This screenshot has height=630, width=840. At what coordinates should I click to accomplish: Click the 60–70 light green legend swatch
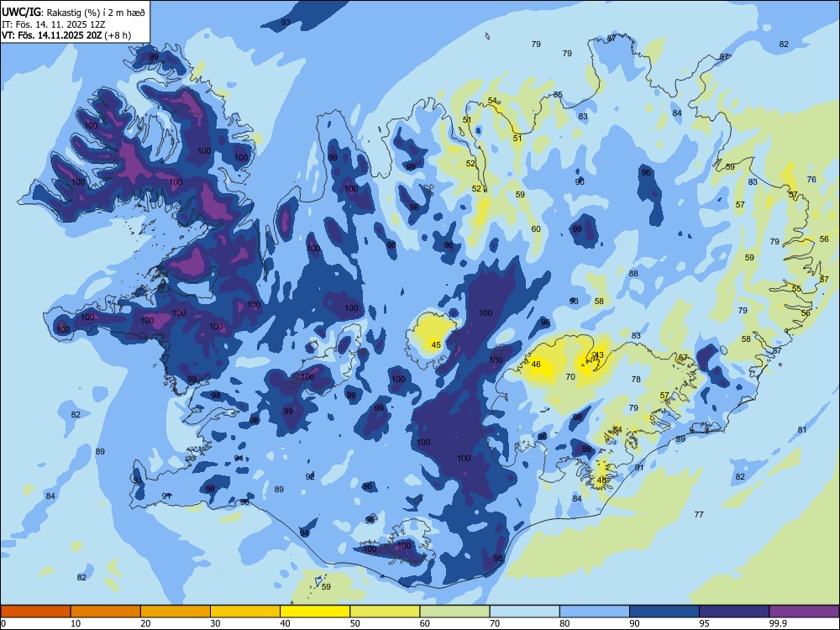454,612
